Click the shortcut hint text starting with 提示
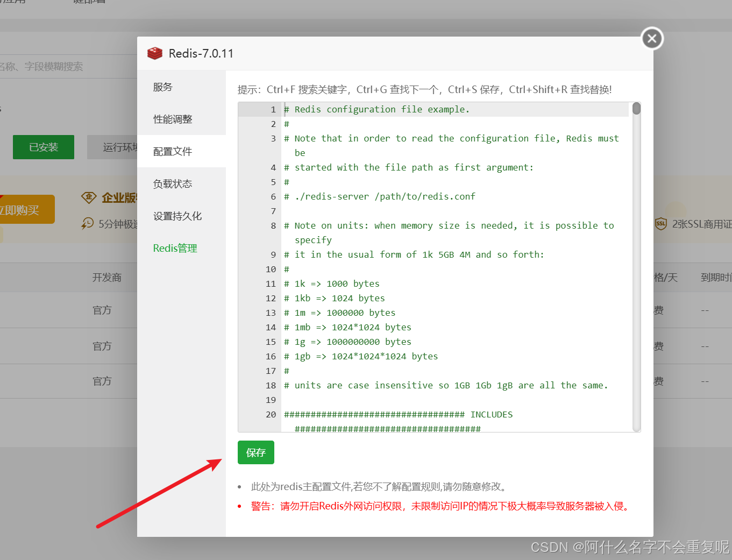The height and width of the screenshot is (560, 732). 424,89
